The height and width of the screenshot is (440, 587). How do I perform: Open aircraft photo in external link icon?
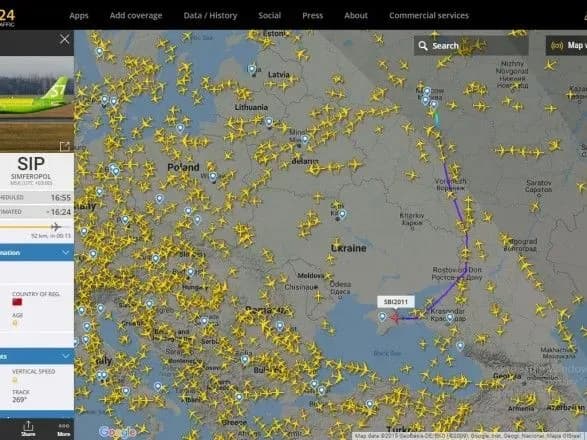tap(64, 146)
